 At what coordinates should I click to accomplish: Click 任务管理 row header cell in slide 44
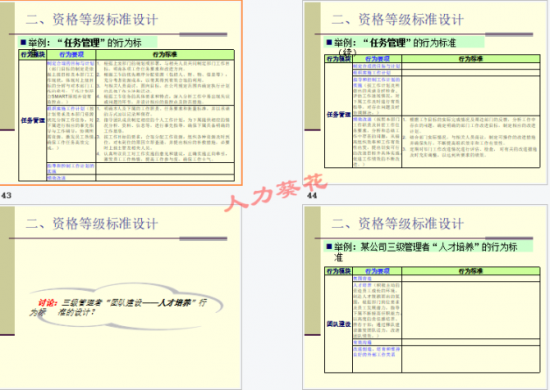338,115
